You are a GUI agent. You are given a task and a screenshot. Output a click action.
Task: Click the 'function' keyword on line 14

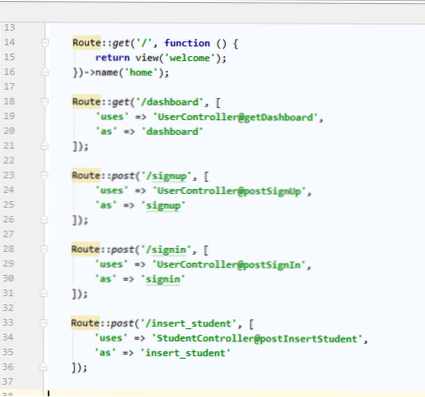(x=187, y=43)
